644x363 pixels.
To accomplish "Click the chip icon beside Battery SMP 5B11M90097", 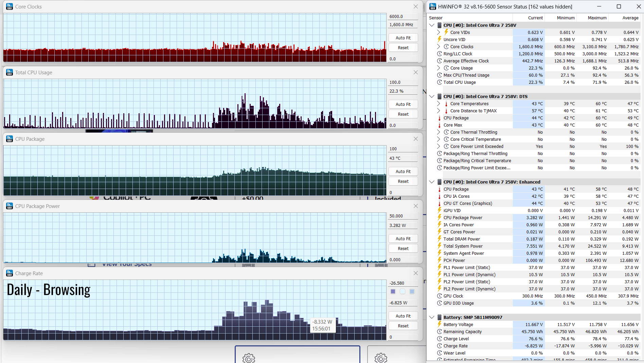I will (440, 317).
